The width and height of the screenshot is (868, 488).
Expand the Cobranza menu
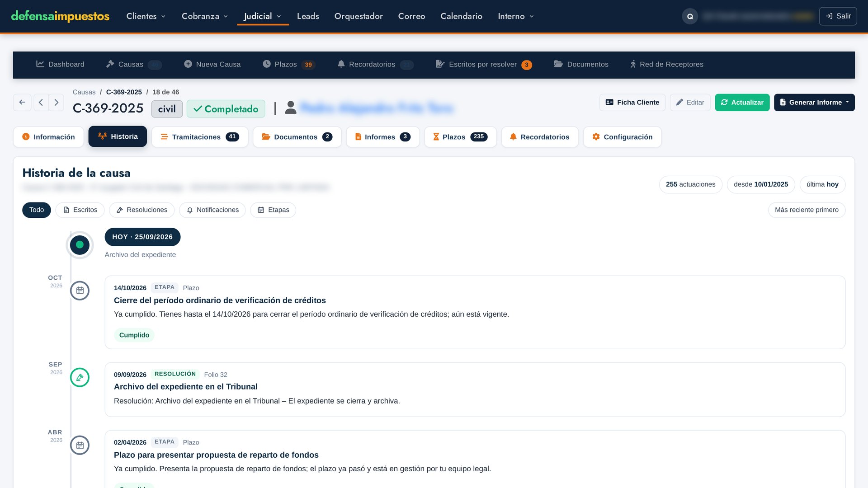pyautogui.click(x=205, y=16)
